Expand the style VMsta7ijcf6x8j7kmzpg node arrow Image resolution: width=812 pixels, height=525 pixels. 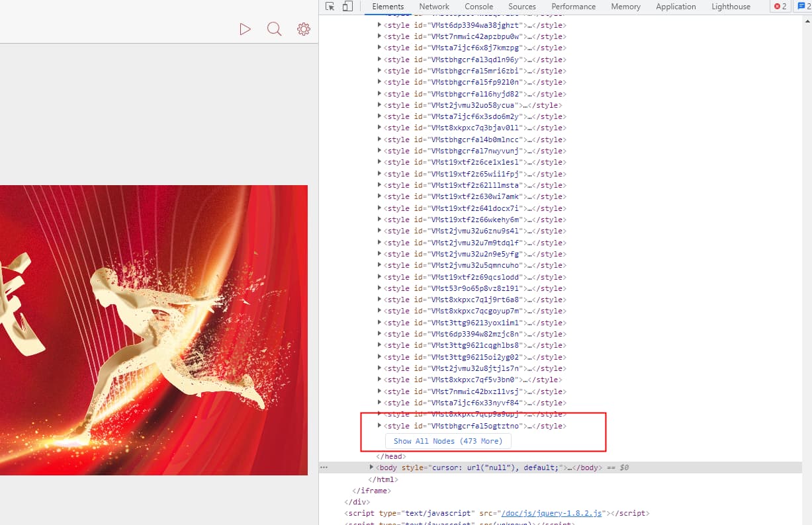pyautogui.click(x=379, y=48)
